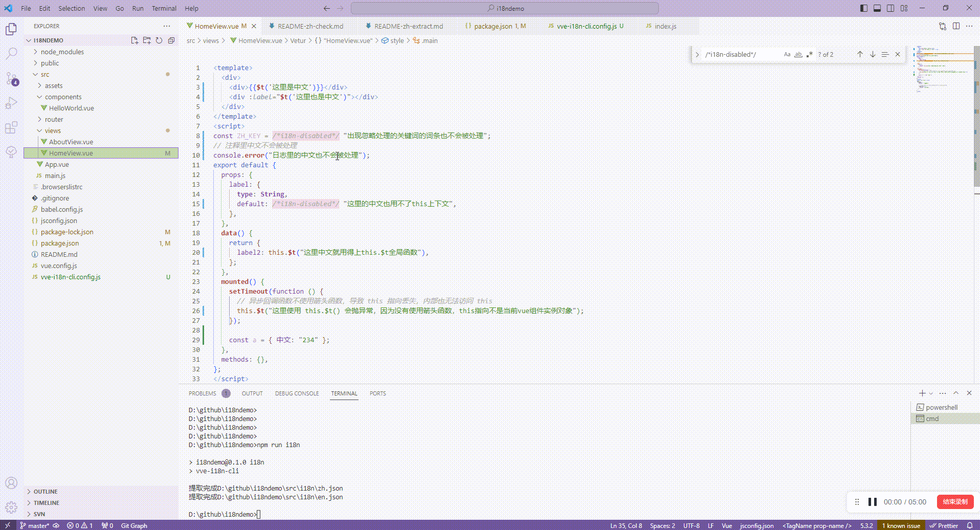The height and width of the screenshot is (530, 980).
Task: Split the editor right
Action: coord(956,26)
